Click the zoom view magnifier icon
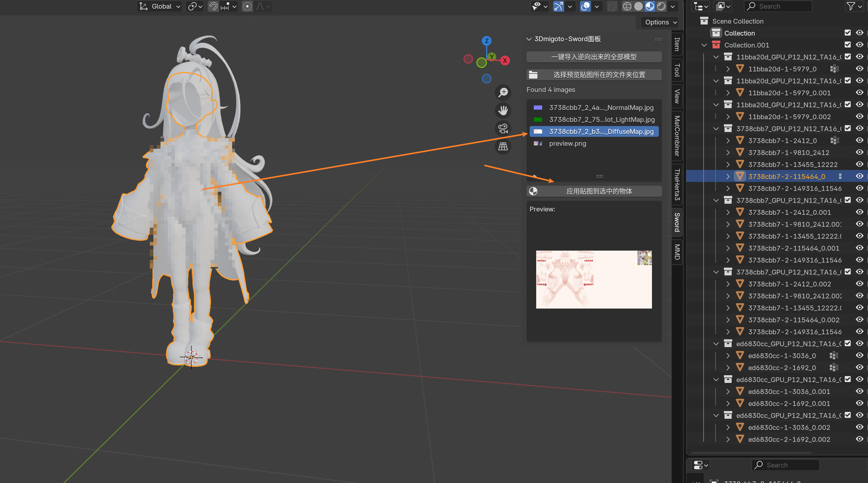The image size is (868, 483). coord(503,92)
